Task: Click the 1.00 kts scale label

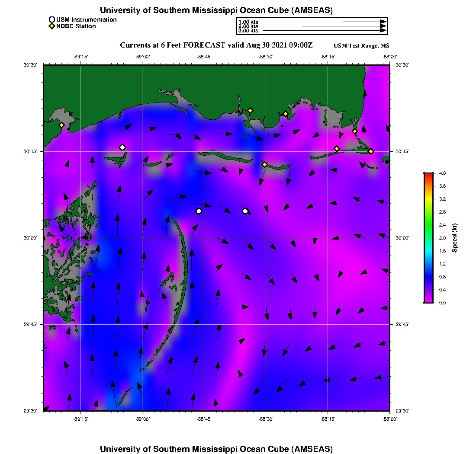Action: [248, 22]
